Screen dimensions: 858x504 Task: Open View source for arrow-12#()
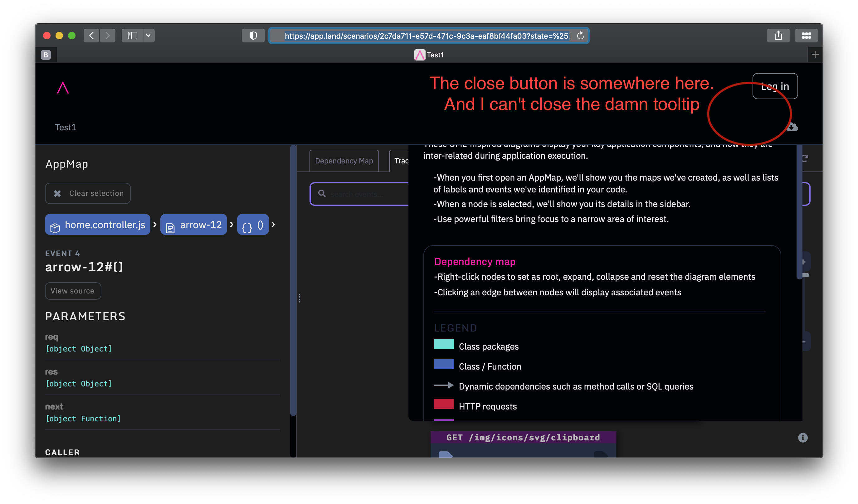click(x=73, y=291)
